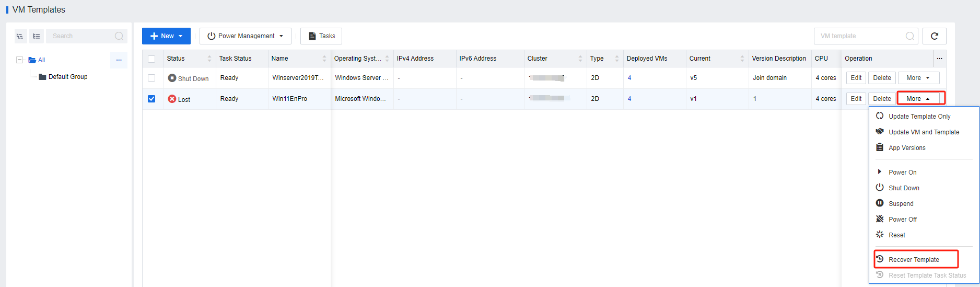This screenshot has height=287, width=980.
Task: Open the New dropdown button
Action: tap(166, 36)
